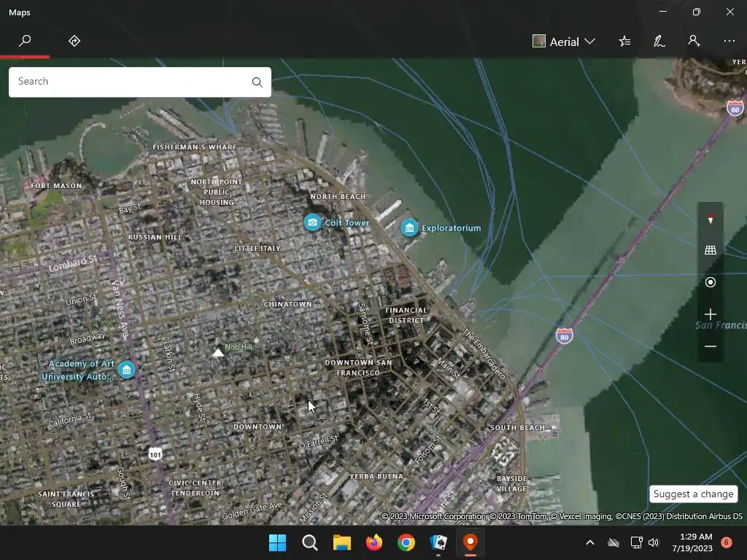This screenshot has height=560, width=747.
Task: Select the Coit Tower landmark icon
Action: click(x=312, y=222)
